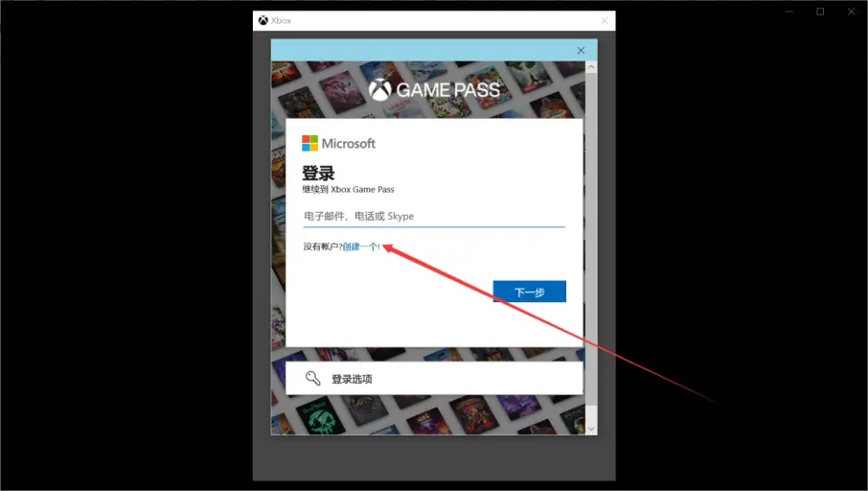Click the Xbox logo in title bar
Image resolution: width=868 pixels, height=491 pixels.
pyautogui.click(x=263, y=20)
